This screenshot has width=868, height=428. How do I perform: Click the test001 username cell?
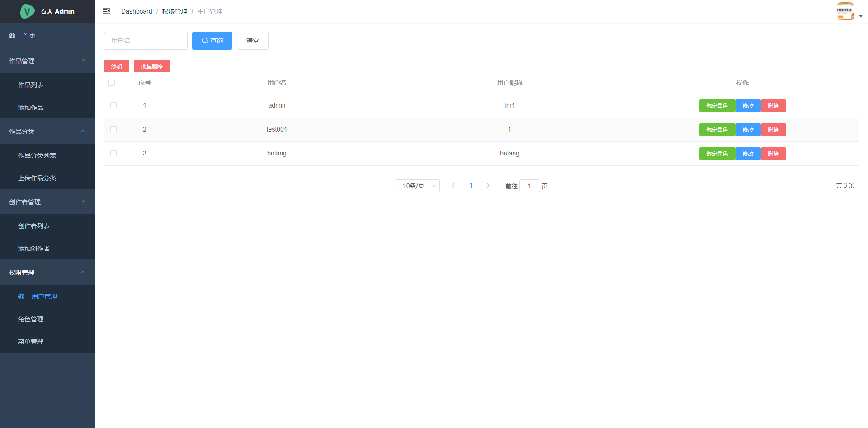(277, 129)
